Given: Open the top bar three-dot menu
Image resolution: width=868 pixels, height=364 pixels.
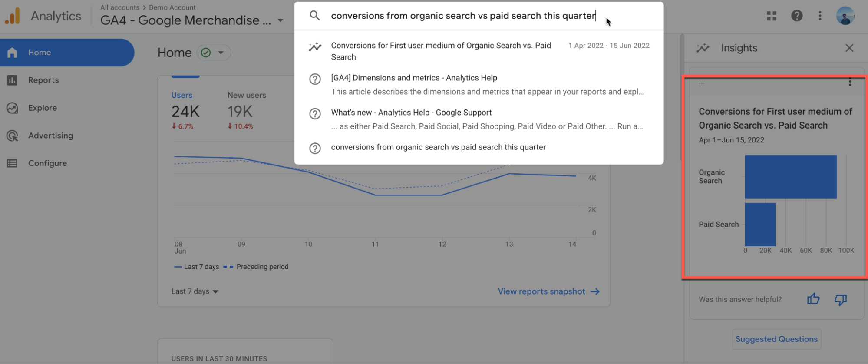Looking at the screenshot, I should (x=820, y=16).
